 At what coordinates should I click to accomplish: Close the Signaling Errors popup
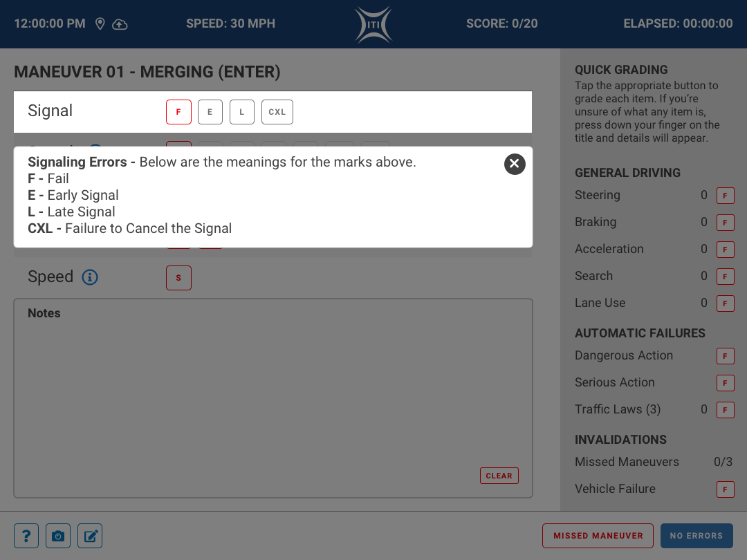click(515, 164)
